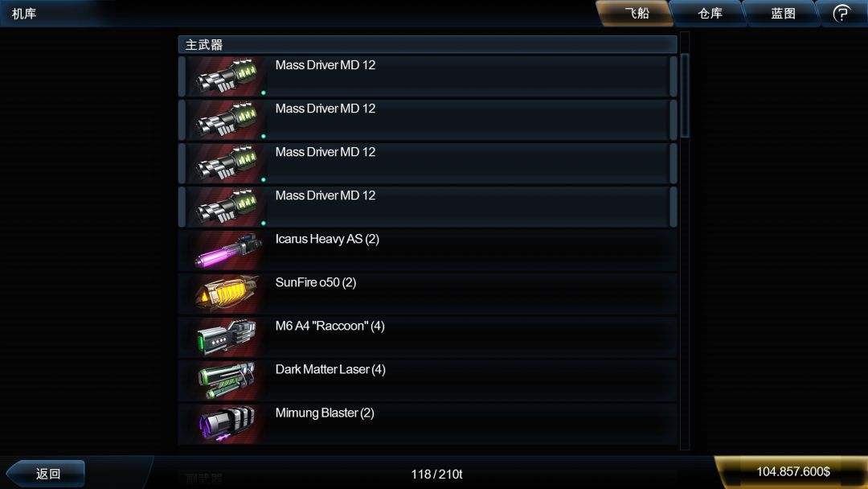868x489 pixels.
Task: Click the first Mass Driver MD 12 icon
Action: coord(227,76)
